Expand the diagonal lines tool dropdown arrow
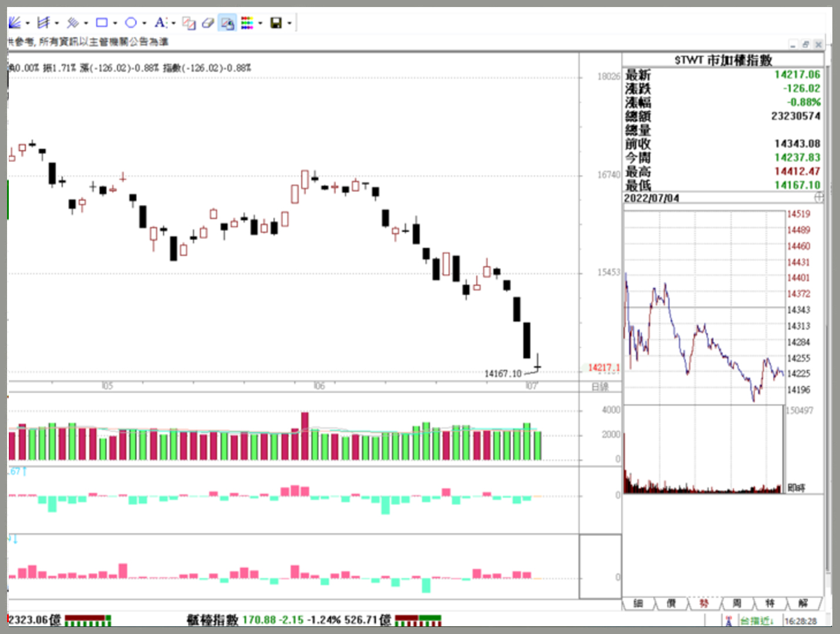This screenshot has width=840, height=634. [86, 23]
